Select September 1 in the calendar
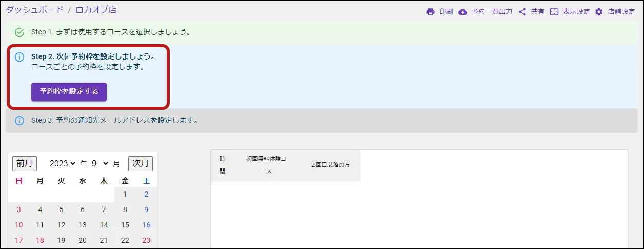 125,194
